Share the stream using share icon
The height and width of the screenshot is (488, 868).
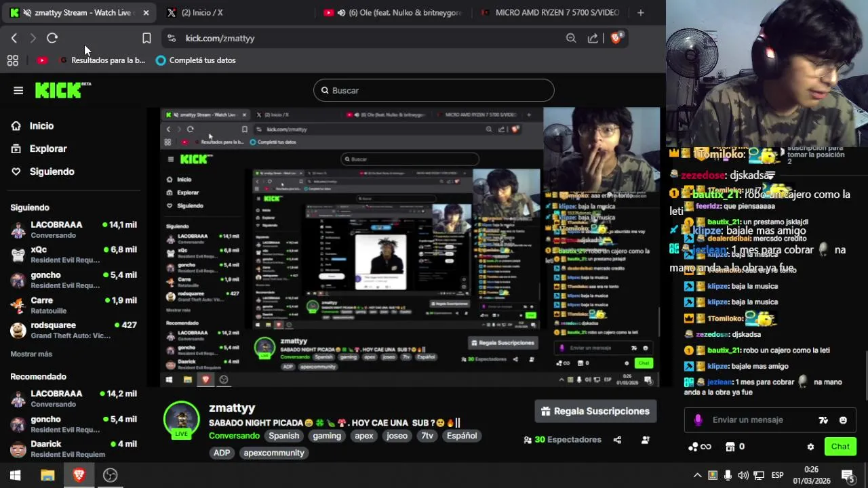617,440
